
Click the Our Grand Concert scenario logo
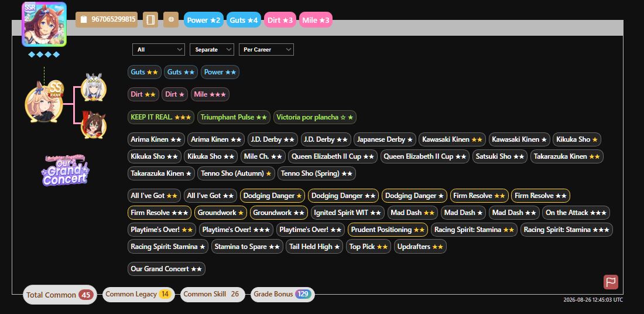tap(65, 170)
